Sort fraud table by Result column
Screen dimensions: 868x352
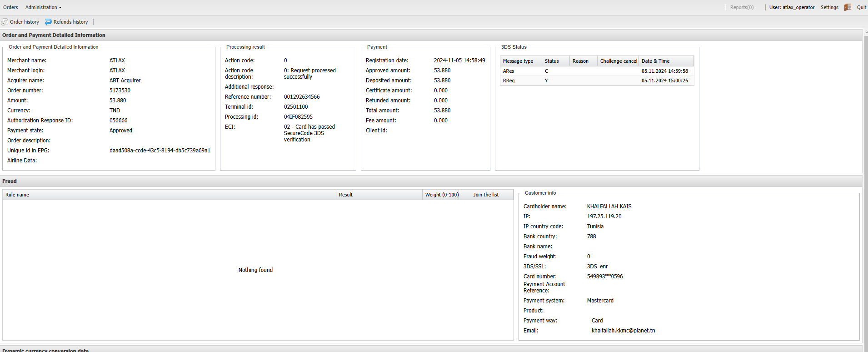coord(346,195)
